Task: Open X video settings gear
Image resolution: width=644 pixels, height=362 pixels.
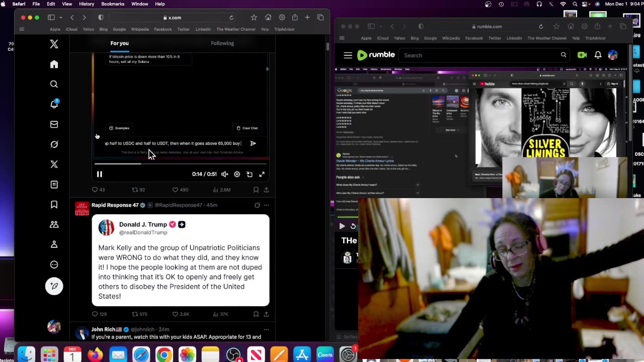Action: [237, 174]
